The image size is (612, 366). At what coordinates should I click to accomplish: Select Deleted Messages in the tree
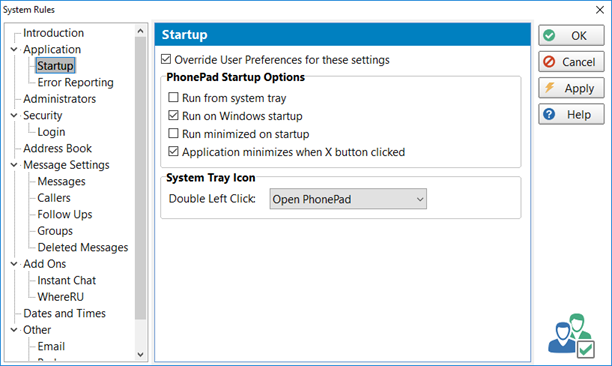(x=83, y=247)
